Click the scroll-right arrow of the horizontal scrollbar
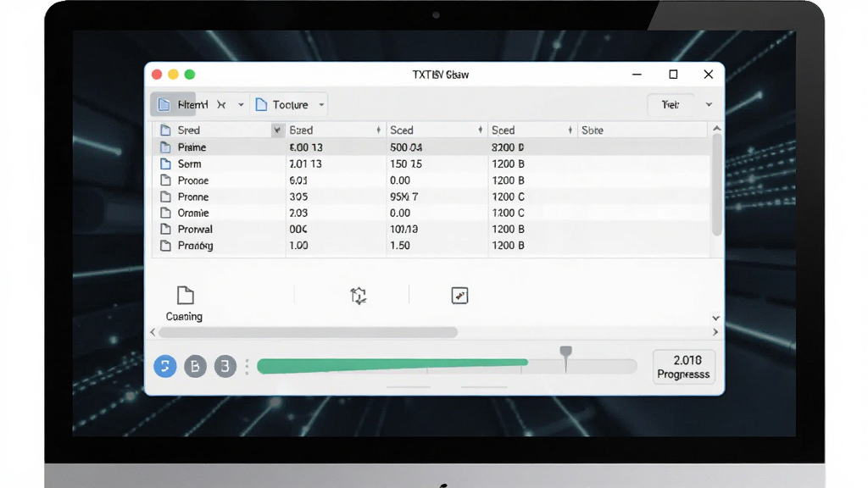 pos(715,332)
